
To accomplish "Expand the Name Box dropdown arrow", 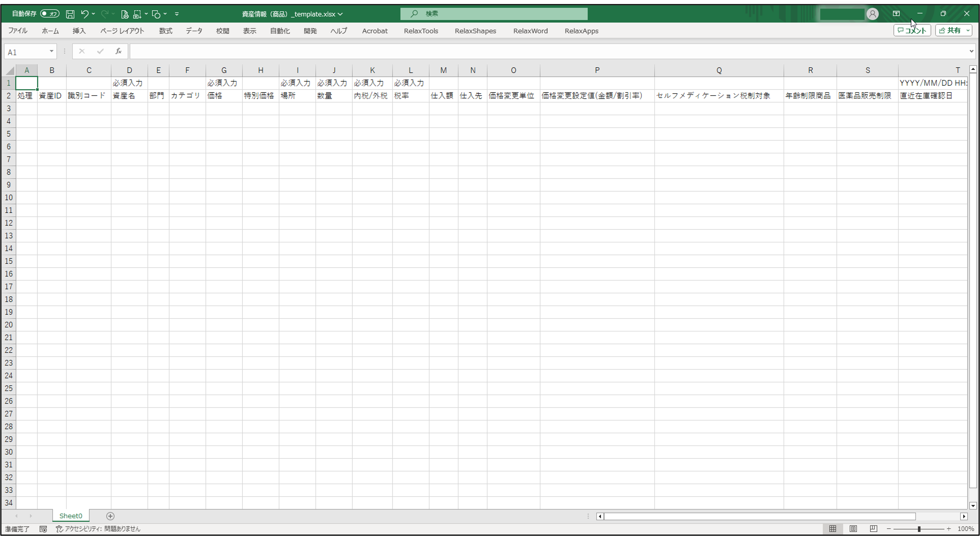I will tap(51, 51).
